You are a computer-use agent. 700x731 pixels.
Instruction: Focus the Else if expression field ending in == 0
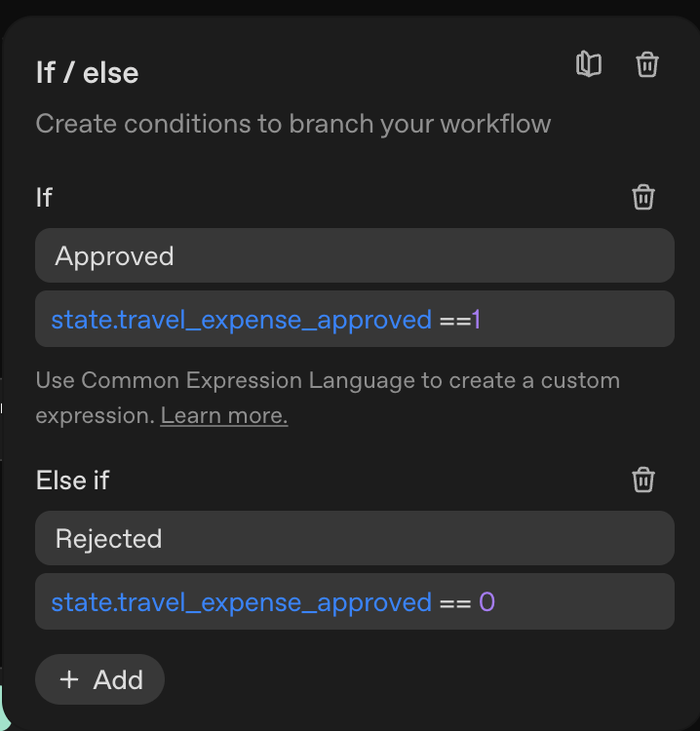(x=575, y=601)
